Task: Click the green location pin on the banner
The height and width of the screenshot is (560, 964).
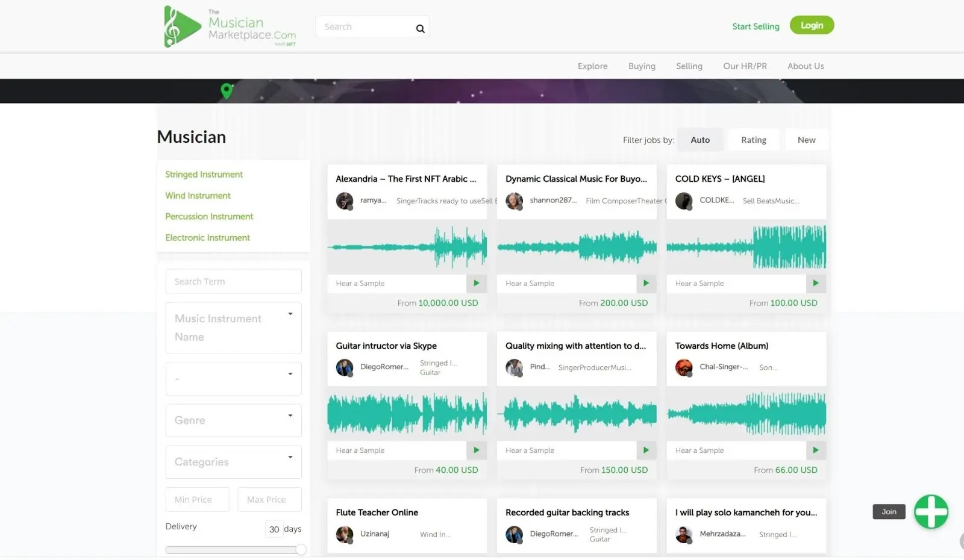Action: [x=227, y=90]
